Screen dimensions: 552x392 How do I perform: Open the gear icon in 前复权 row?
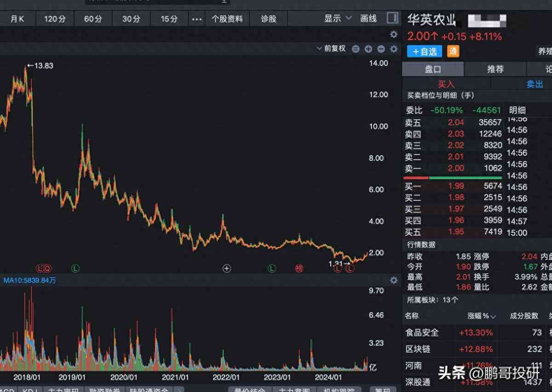click(394, 49)
